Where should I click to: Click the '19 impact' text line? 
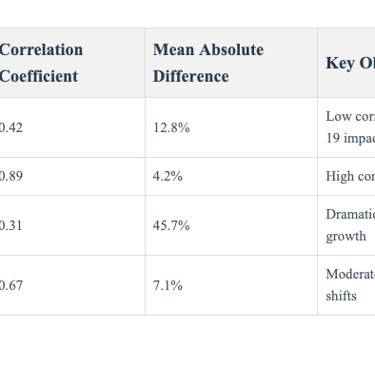tap(350, 138)
